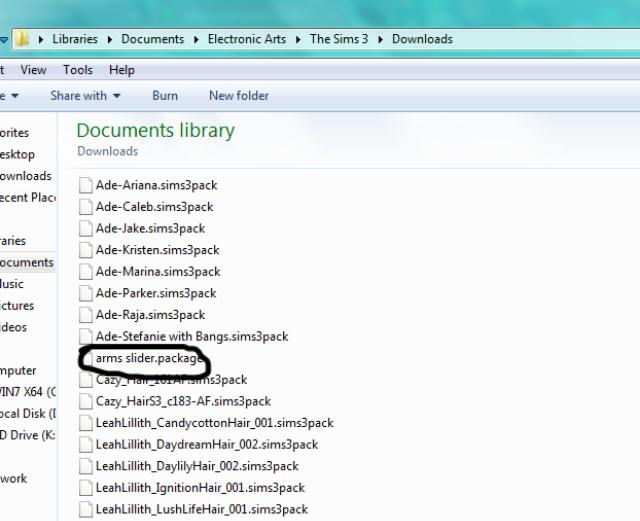Expand the breadcrumb arrow before Downloads
Viewport: 640px width, 521px height.
380,40
